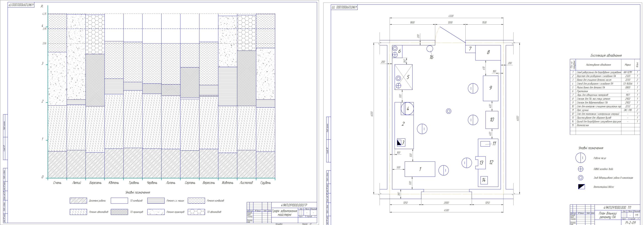Select the speckled 'Ремонт тракторів' legend box
644x225 pixels.
point(156,212)
